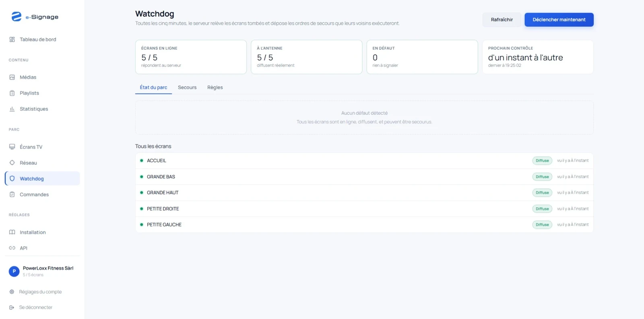Click 'vu il y a À l'instant' on ACCUEIL row
This screenshot has height=319, width=644.
[x=573, y=161]
